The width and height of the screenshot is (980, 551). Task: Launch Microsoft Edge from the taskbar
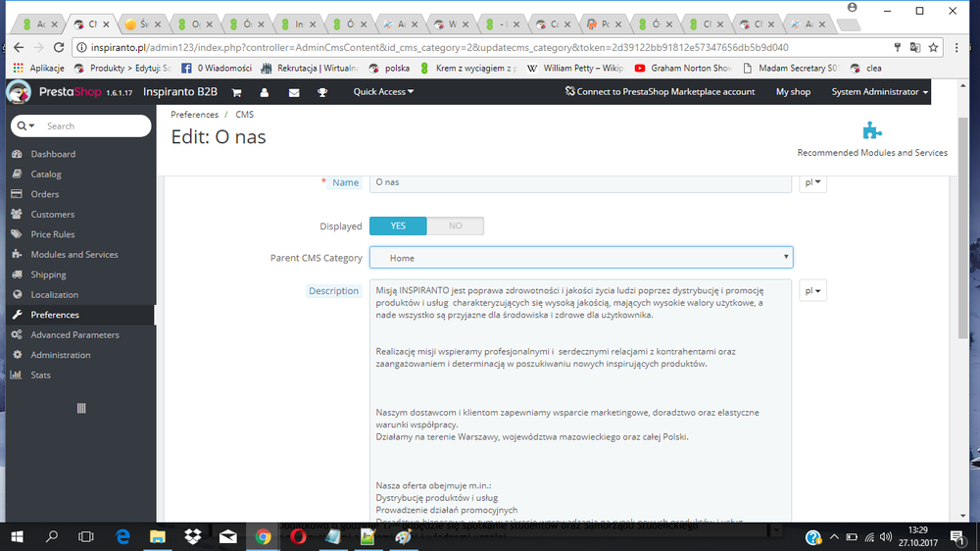[x=122, y=536]
